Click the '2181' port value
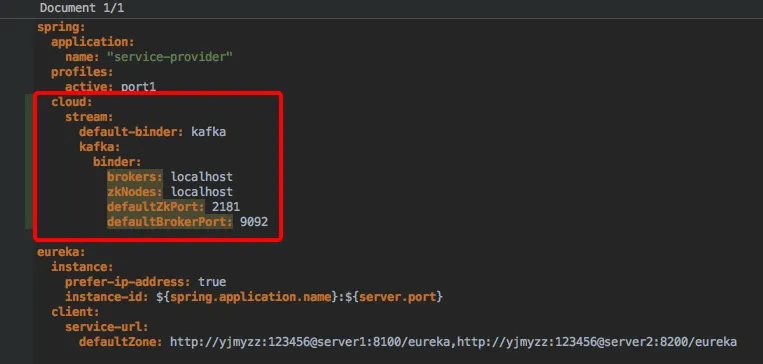The width and height of the screenshot is (763, 364). pos(226,207)
